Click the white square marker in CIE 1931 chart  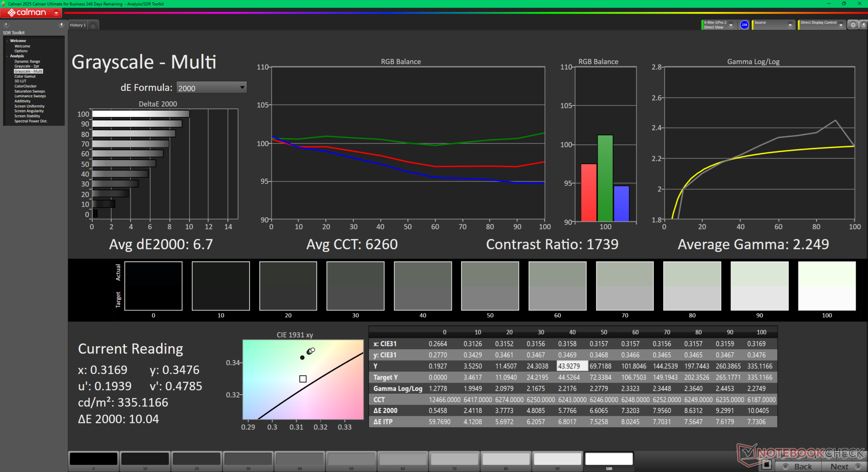click(x=303, y=379)
